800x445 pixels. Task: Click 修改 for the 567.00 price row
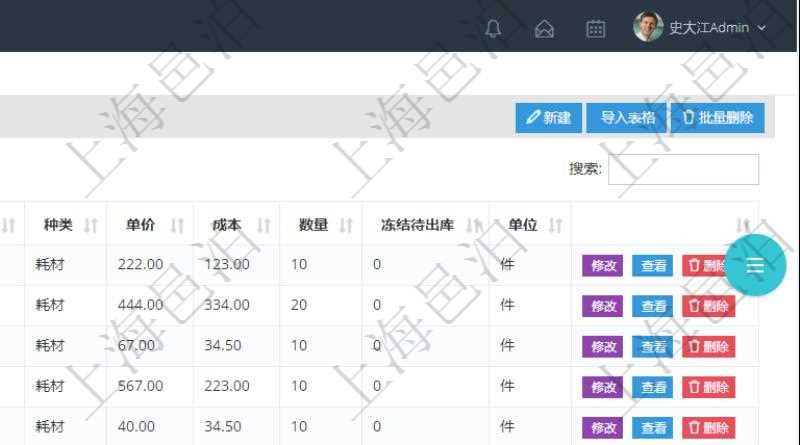point(603,387)
